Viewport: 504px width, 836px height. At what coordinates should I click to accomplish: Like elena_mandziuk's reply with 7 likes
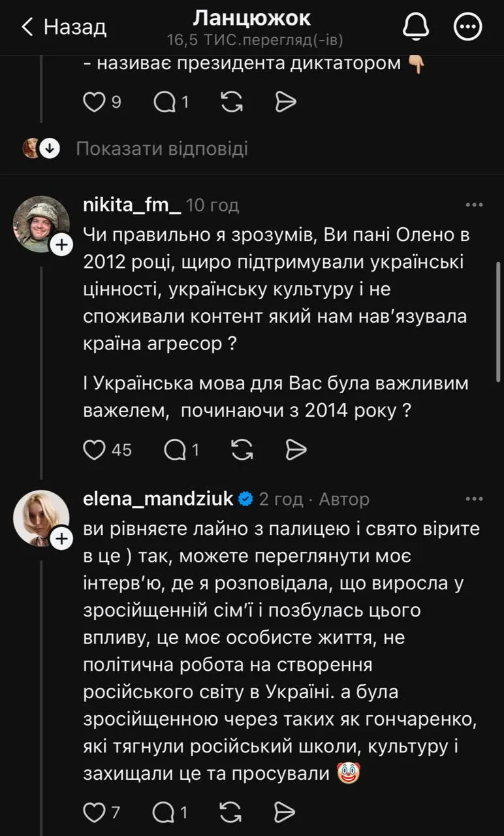[x=95, y=812]
